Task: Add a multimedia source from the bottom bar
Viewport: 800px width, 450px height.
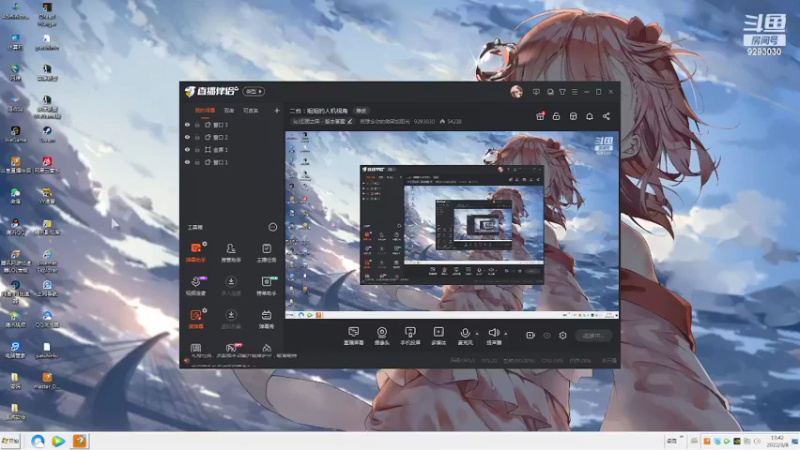Action: point(439,336)
